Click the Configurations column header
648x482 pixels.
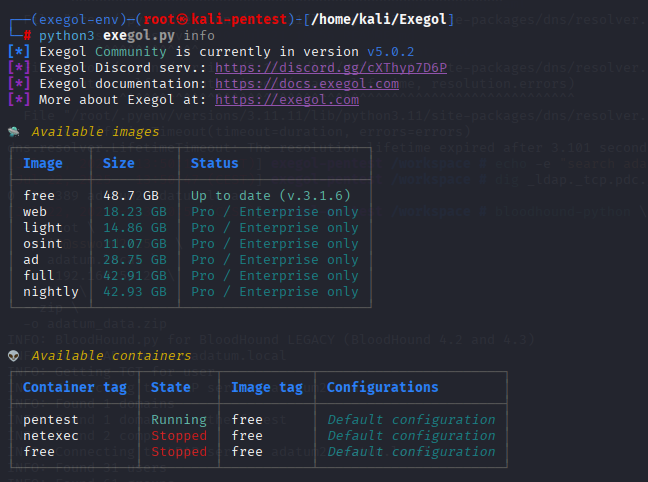(383, 388)
